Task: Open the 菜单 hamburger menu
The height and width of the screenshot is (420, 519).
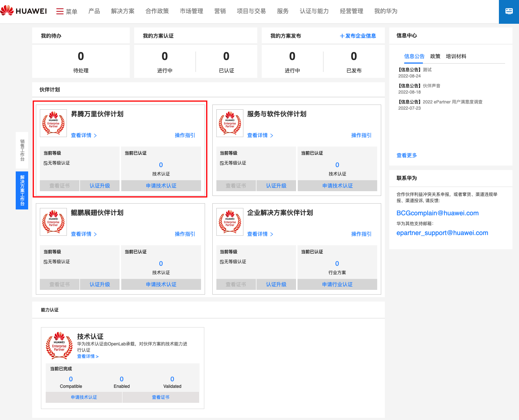Action: click(67, 11)
